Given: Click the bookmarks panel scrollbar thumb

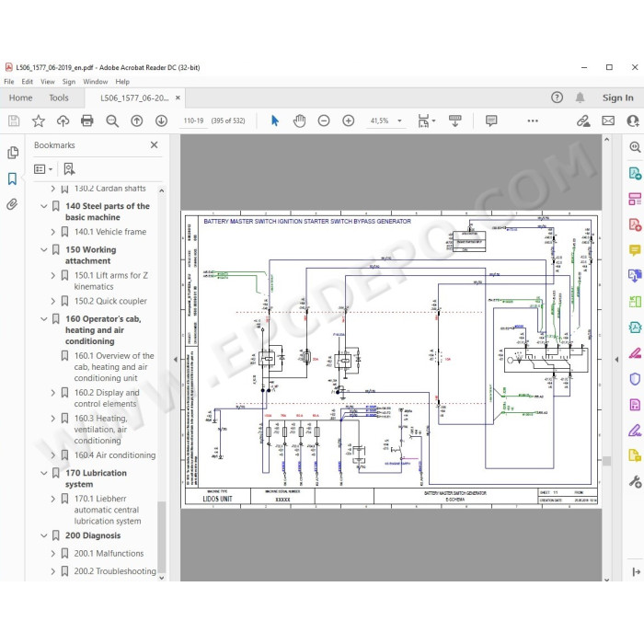Looking at the screenshot, I should point(161,536).
